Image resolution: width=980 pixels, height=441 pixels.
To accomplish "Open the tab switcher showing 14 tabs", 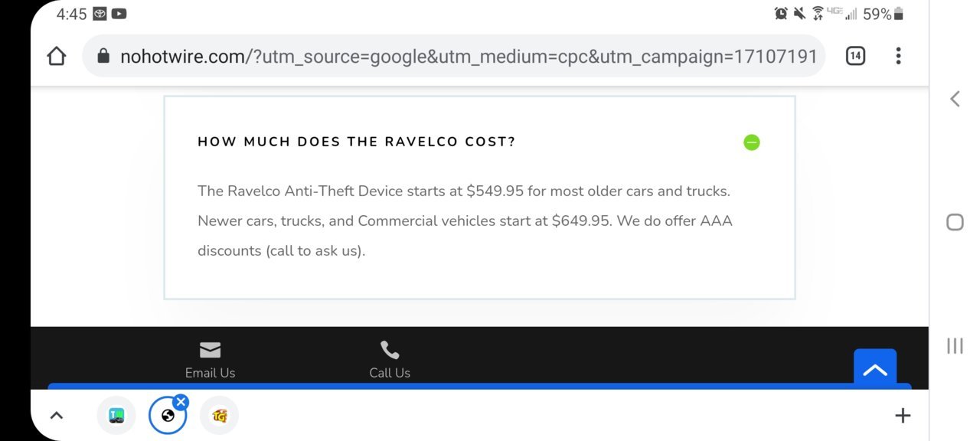I will [x=855, y=56].
